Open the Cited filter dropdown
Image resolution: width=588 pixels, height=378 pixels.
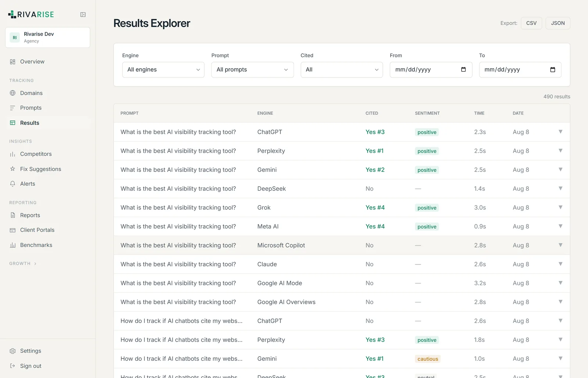[x=342, y=69]
